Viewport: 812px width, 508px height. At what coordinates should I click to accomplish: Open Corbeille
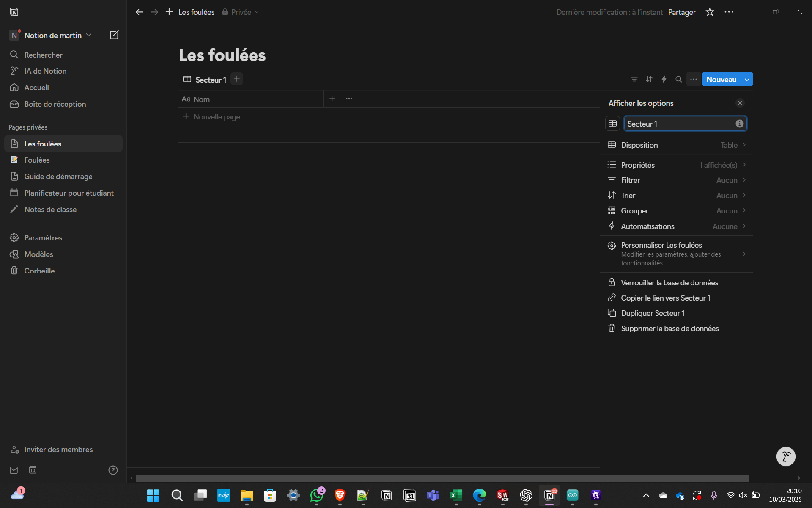63,271
